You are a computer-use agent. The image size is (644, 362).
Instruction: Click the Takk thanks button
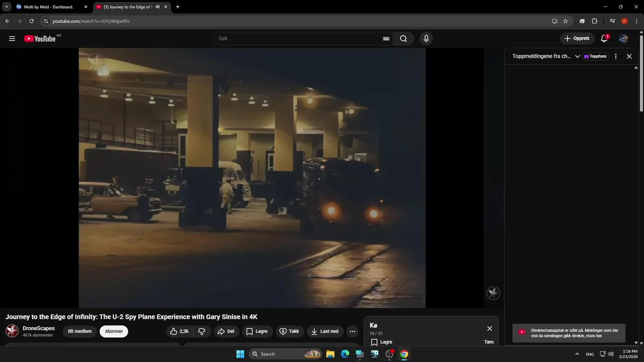[289, 331]
